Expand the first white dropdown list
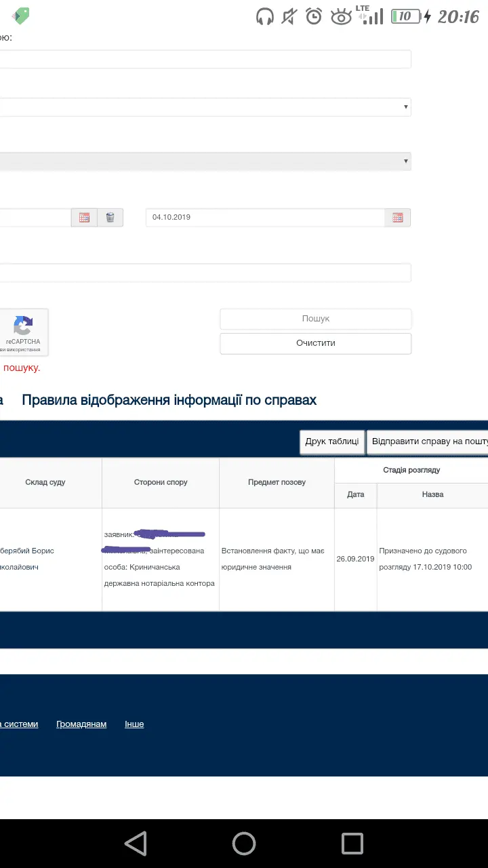 (203, 107)
